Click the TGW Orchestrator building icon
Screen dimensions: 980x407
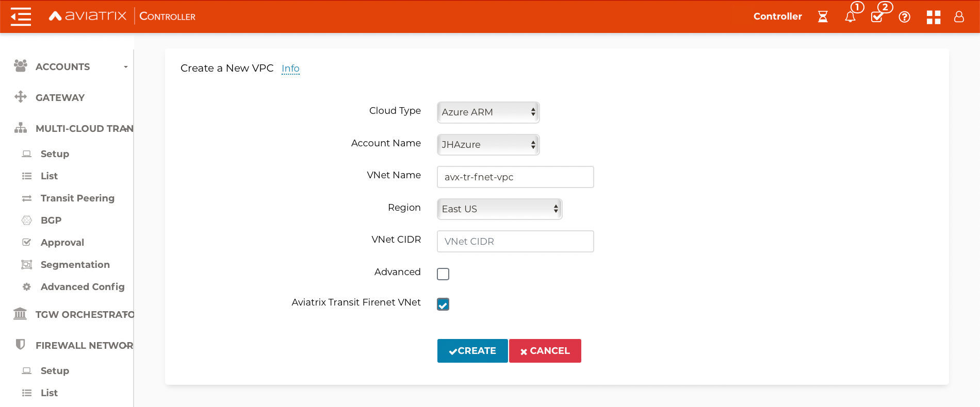(20, 314)
